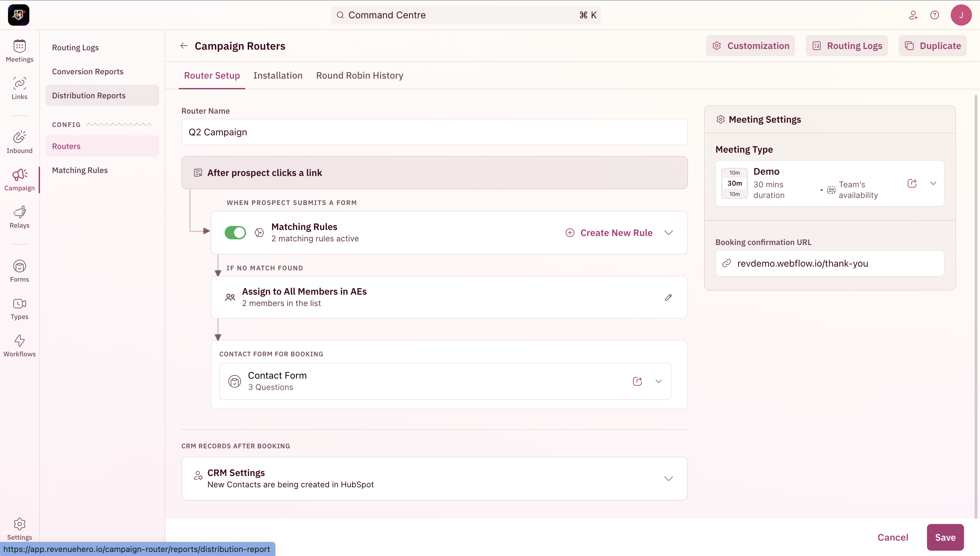Image resolution: width=980 pixels, height=556 pixels.
Task: Open Routing Logs in side menu
Action: click(x=75, y=47)
